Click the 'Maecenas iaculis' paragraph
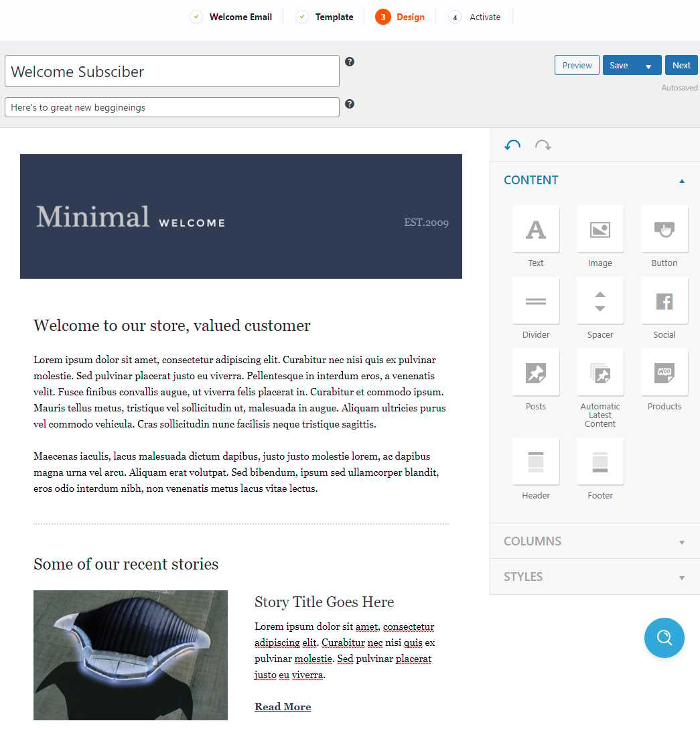The image size is (700, 729). 236,472
